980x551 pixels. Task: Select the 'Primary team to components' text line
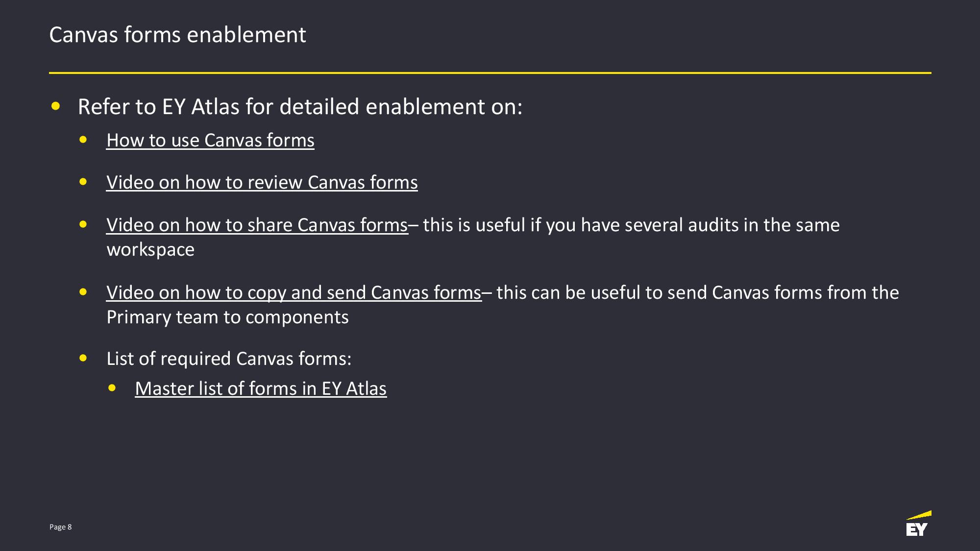point(227,317)
